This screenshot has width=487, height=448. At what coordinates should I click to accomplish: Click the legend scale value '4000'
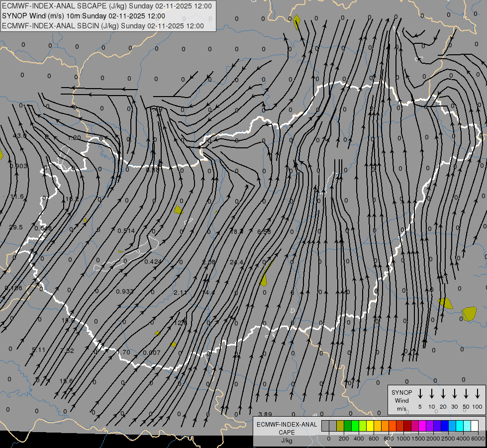point(463,439)
